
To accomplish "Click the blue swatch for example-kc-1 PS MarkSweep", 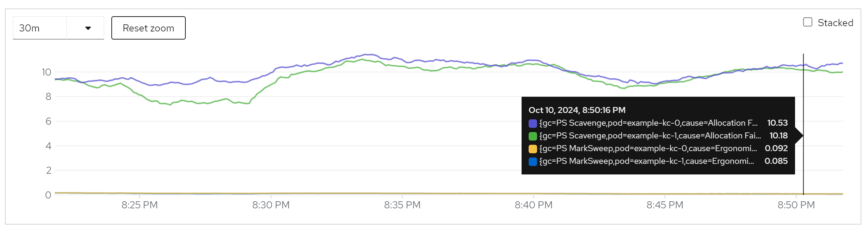I will coord(533,161).
